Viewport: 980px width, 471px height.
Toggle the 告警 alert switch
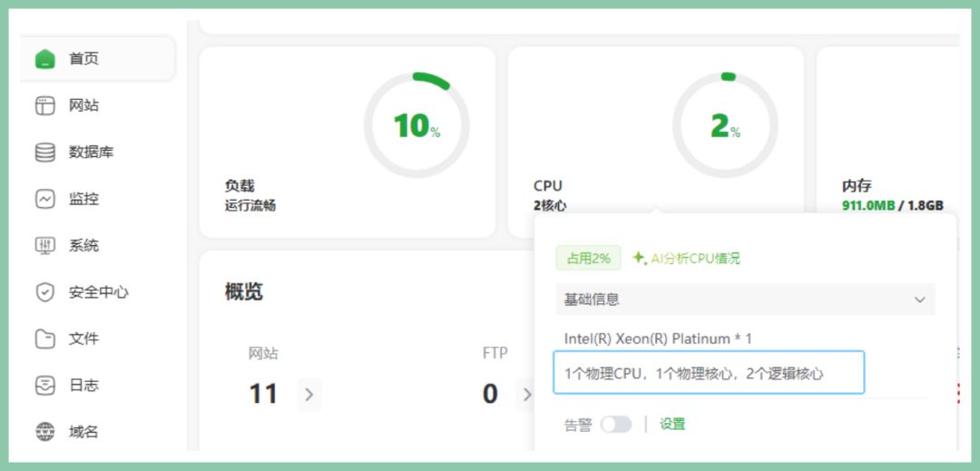point(615,425)
